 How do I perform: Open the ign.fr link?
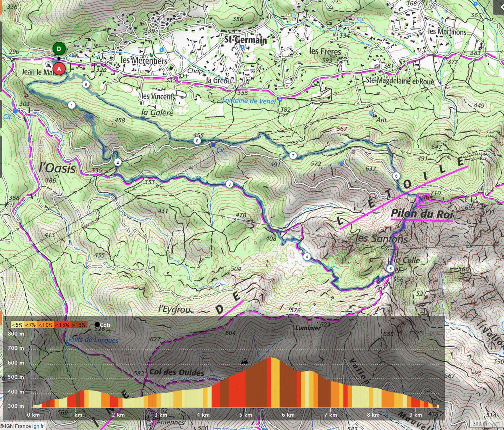[x=38, y=426]
